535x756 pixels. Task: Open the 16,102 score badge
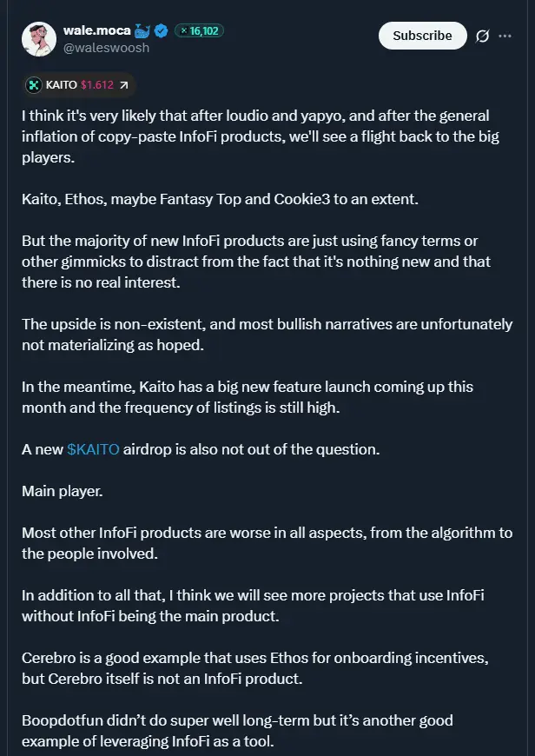click(x=199, y=31)
